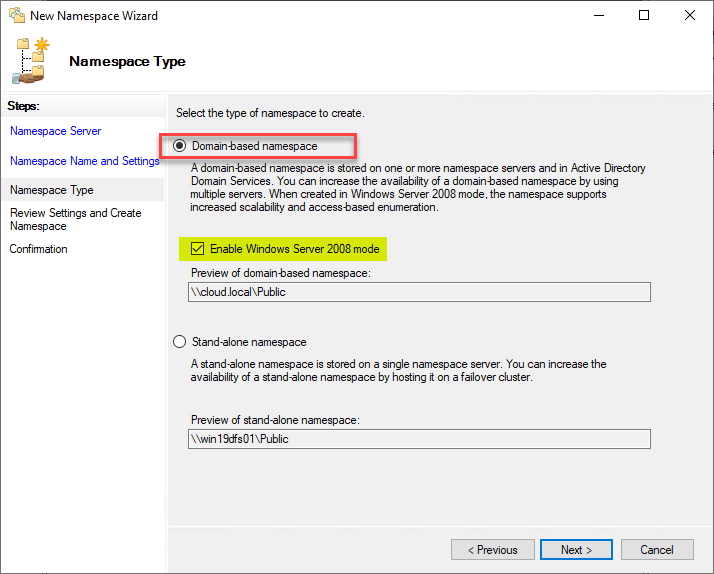The height and width of the screenshot is (574, 714).
Task: Click the namespace tree header icon
Action: (x=31, y=61)
